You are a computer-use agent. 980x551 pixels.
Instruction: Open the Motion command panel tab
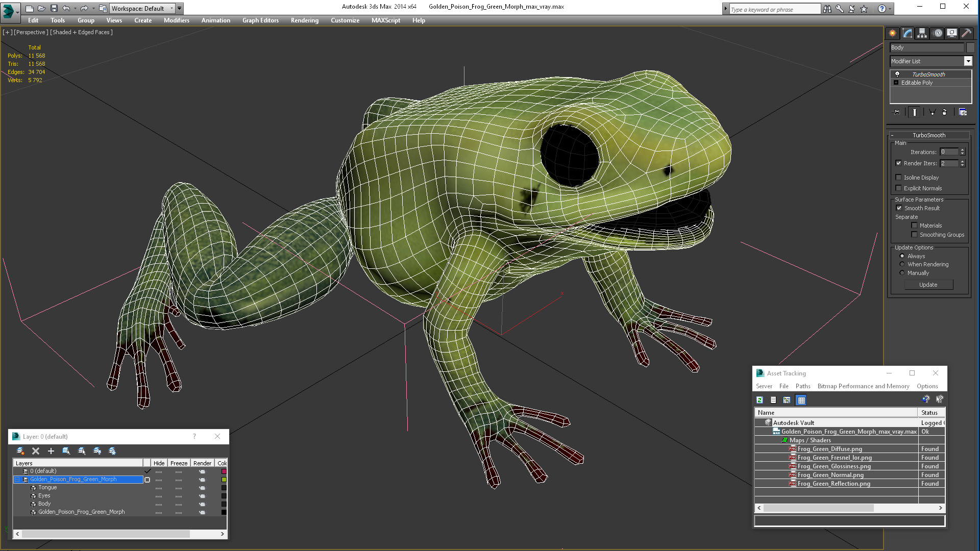pos(938,33)
